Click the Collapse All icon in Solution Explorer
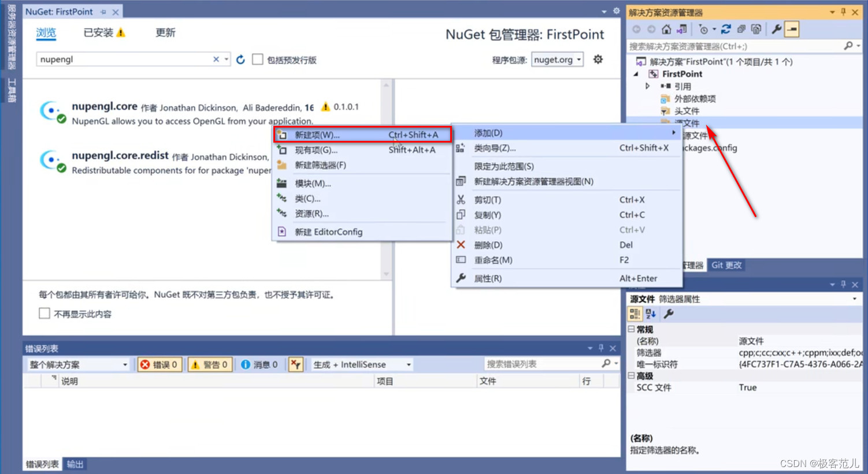This screenshot has height=474, width=868. tap(741, 29)
